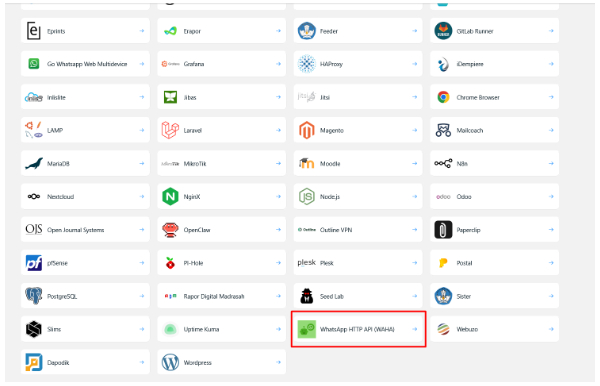Screen dimensions: 600x386
Task: Open the Inlislite cloud icon
Action: pyautogui.click(x=34, y=97)
